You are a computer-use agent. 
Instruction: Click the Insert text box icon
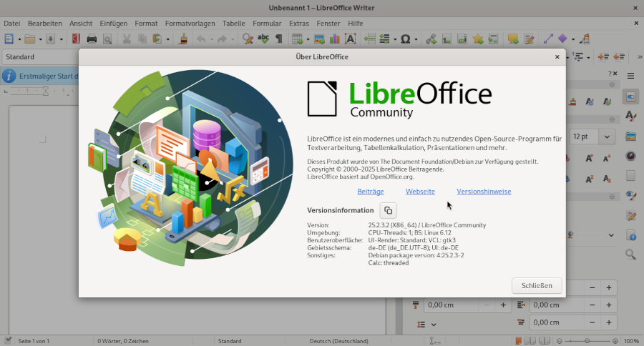[351, 39]
